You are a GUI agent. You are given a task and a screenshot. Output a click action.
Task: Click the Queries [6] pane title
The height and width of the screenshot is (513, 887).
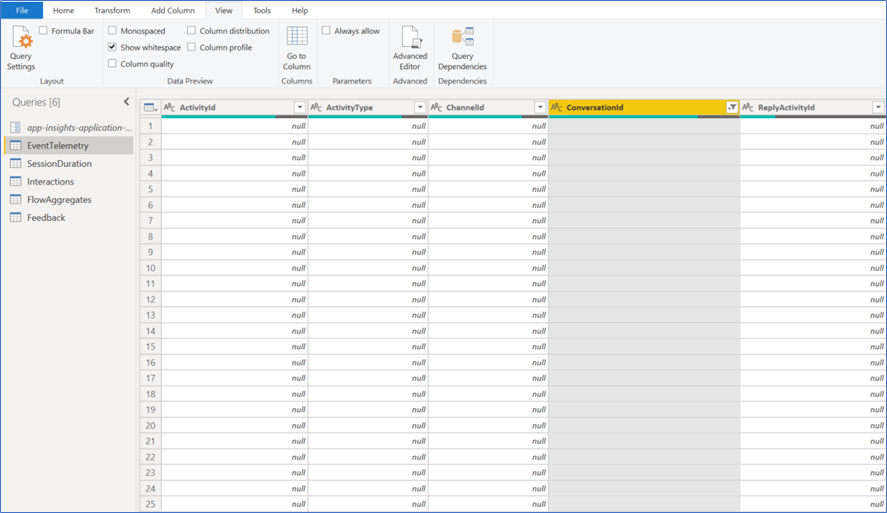pyautogui.click(x=36, y=102)
